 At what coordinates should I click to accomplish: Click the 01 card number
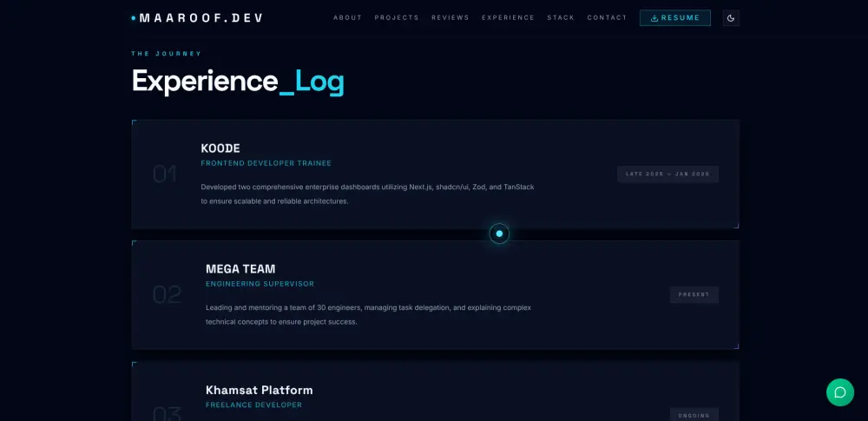[x=164, y=174]
